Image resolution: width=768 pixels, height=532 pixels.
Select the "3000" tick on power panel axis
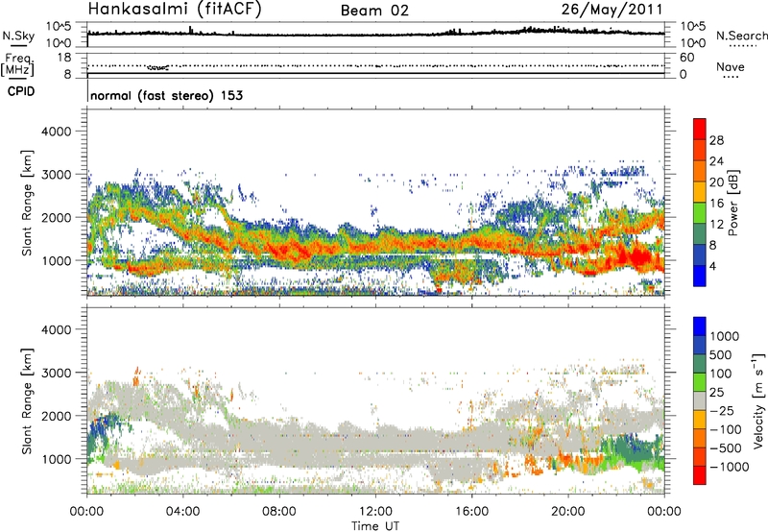(x=56, y=175)
